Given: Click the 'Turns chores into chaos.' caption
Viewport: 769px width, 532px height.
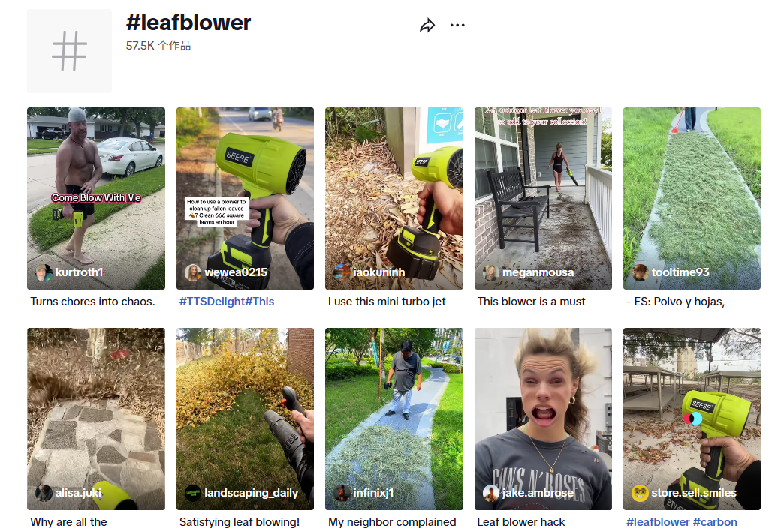Looking at the screenshot, I should [92, 302].
